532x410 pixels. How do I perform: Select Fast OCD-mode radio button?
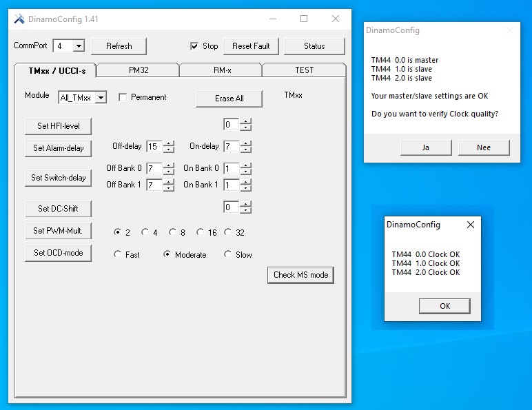[118, 255]
